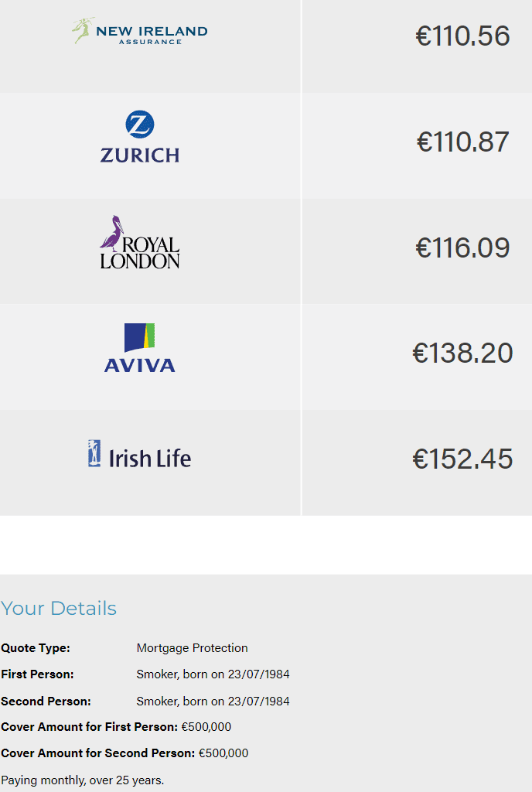The image size is (532, 792).
Task: Click the New Ireland Assurance logo
Action: tap(140, 32)
